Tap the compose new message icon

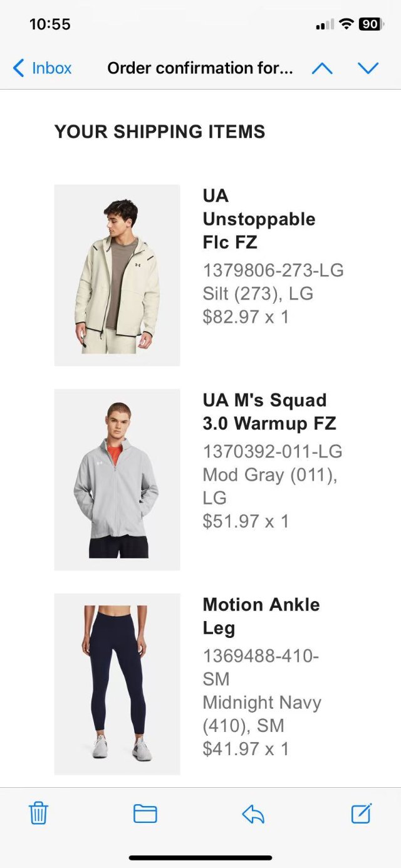(x=362, y=813)
